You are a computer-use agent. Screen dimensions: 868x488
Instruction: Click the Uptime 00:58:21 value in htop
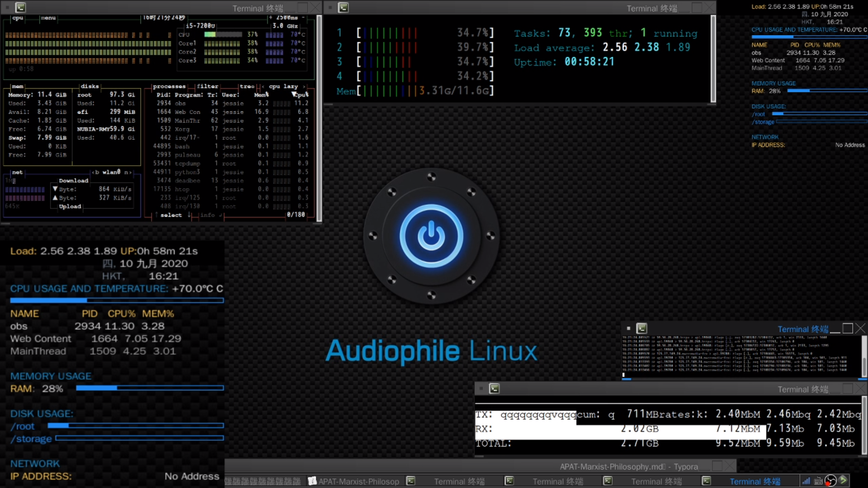pos(590,62)
